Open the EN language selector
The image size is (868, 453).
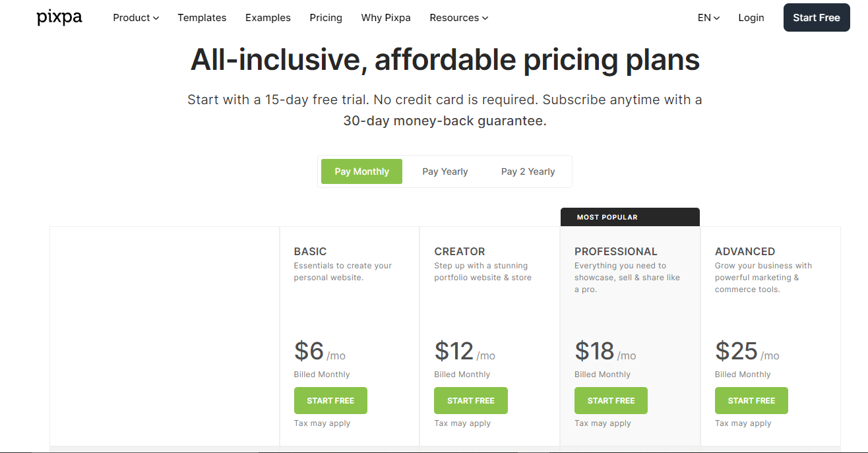point(708,18)
